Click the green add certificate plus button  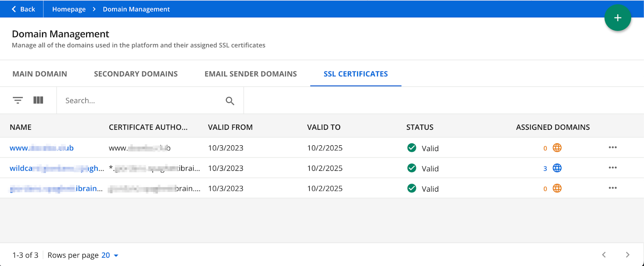[617, 18]
